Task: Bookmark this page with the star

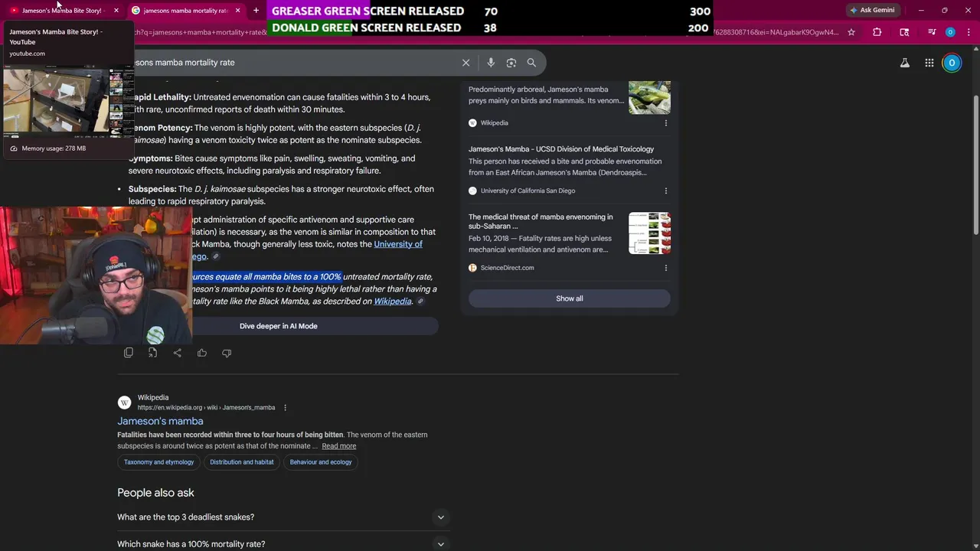Action: (851, 32)
